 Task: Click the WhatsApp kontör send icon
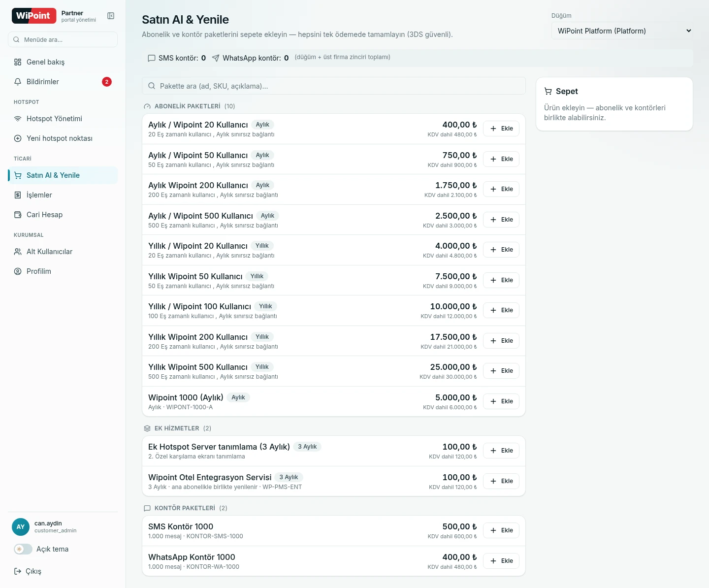tap(216, 58)
